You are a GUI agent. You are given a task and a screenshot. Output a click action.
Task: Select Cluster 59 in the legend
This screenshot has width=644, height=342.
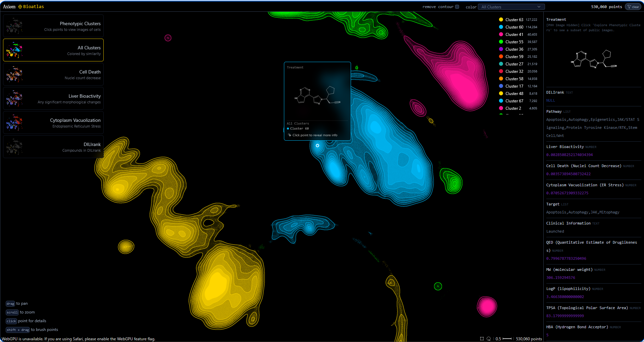point(518,57)
